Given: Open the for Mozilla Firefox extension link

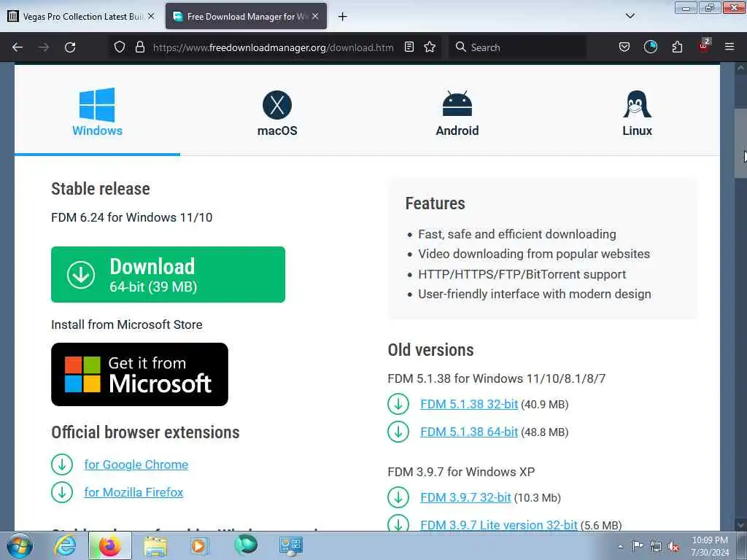Looking at the screenshot, I should click(x=134, y=492).
